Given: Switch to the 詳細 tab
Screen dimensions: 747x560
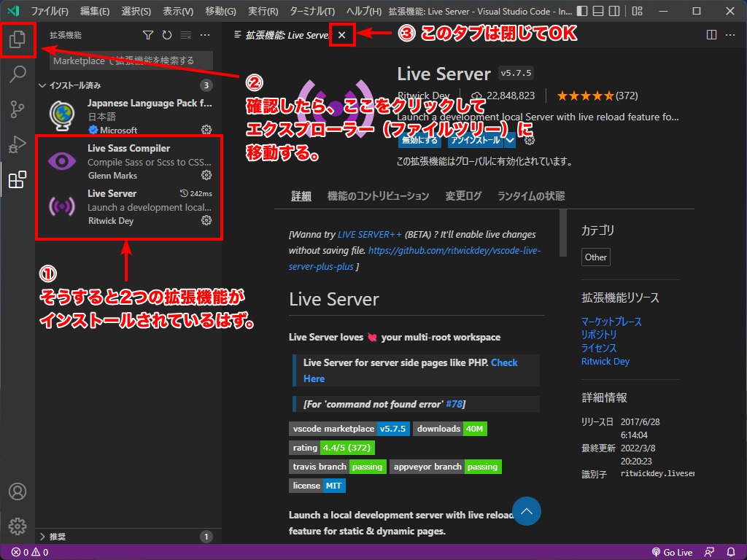Looking at the screenshot, I should click(301, 195).
